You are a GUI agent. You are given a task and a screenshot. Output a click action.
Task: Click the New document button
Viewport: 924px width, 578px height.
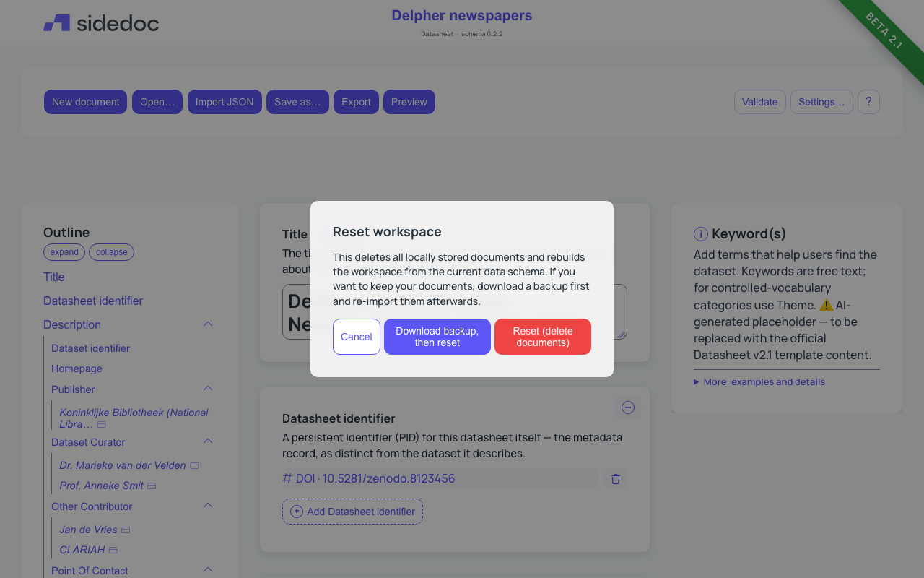coord(86,102)
